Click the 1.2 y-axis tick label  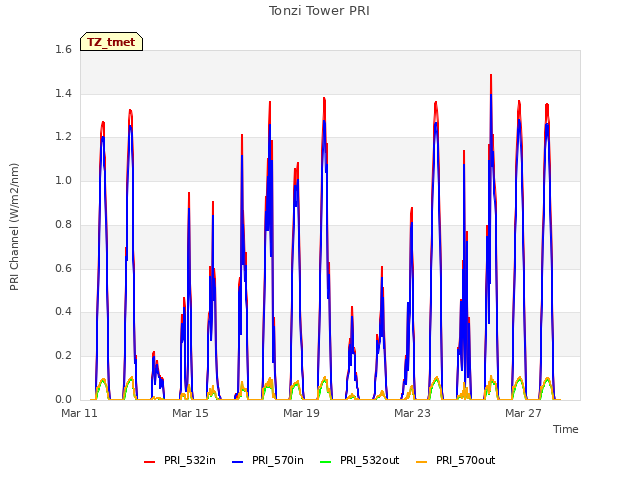(64, 137)
